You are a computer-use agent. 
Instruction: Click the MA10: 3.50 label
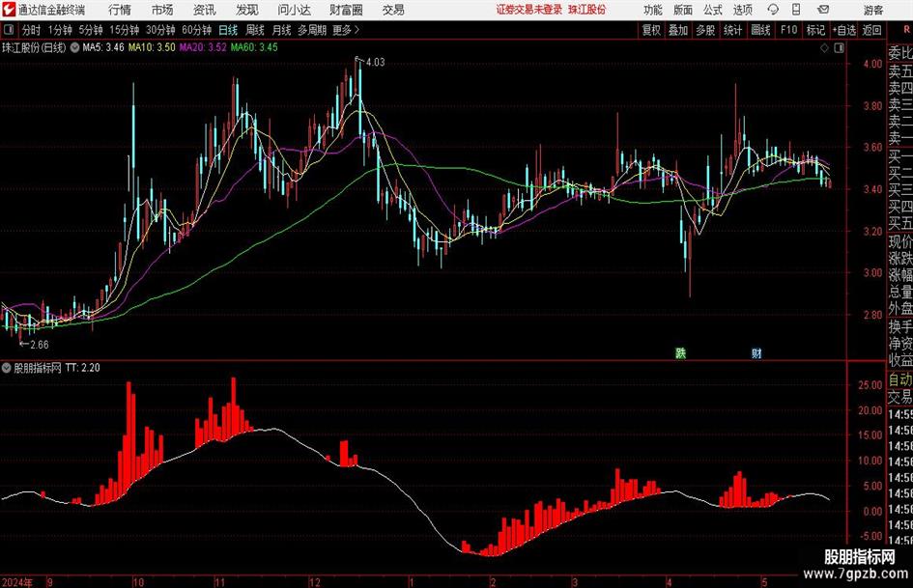point(152,47)
